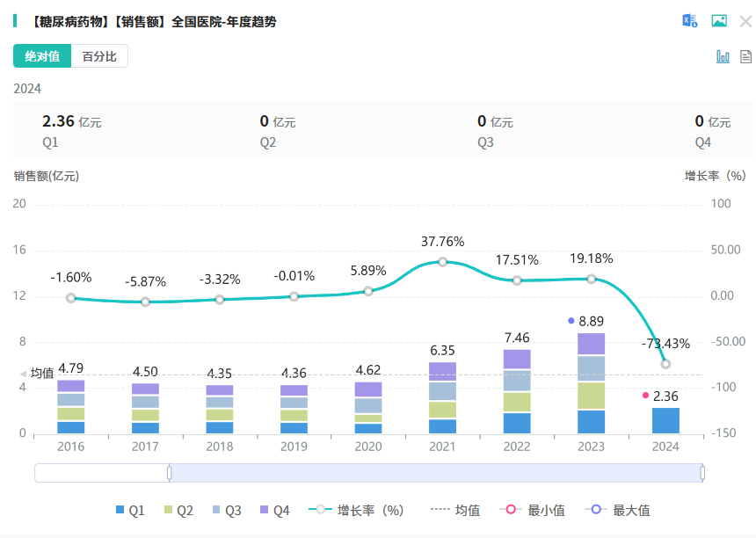Click the 2023 stacked bar
The width and height of the screenshot is (756, 538).
591,383
